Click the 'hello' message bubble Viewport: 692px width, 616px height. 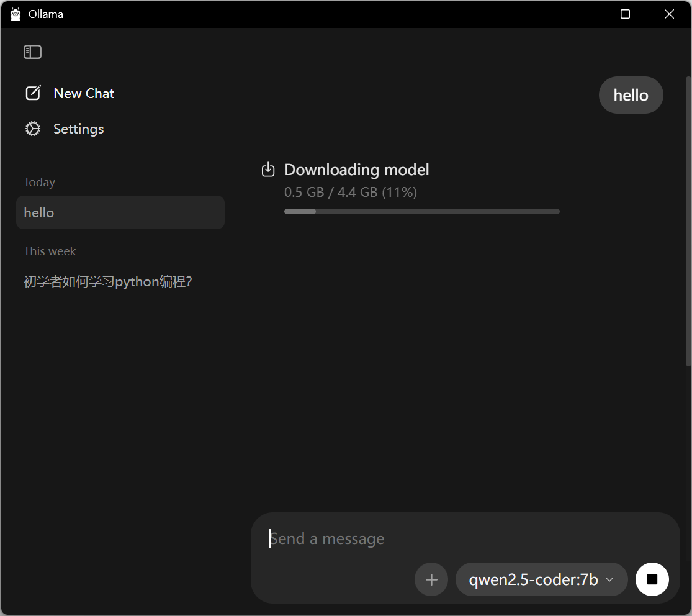(x=631, y=95)
